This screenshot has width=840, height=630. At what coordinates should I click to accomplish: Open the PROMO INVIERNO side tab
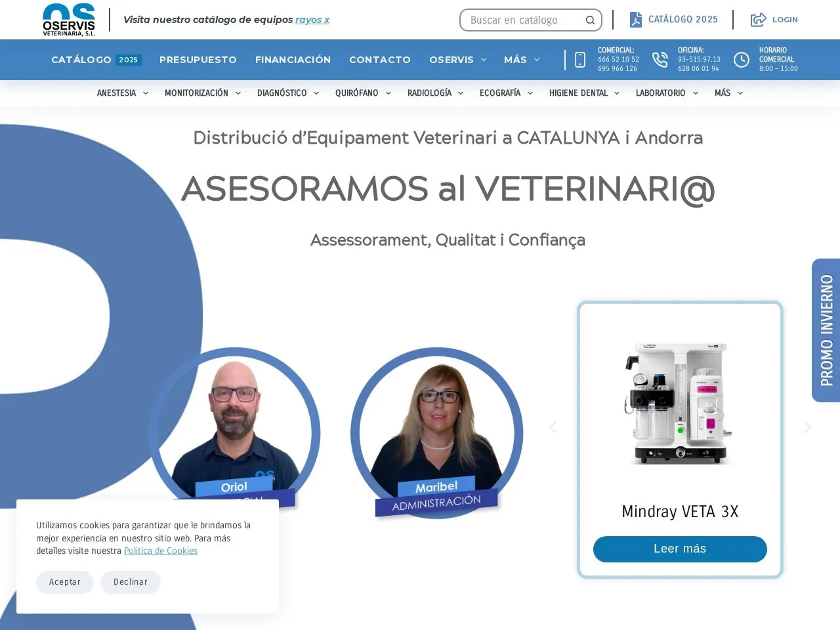point(826,330)
